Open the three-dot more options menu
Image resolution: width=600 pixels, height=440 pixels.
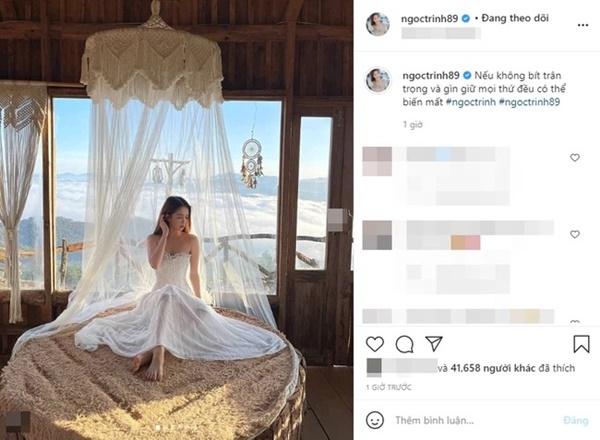click(583, 25)
